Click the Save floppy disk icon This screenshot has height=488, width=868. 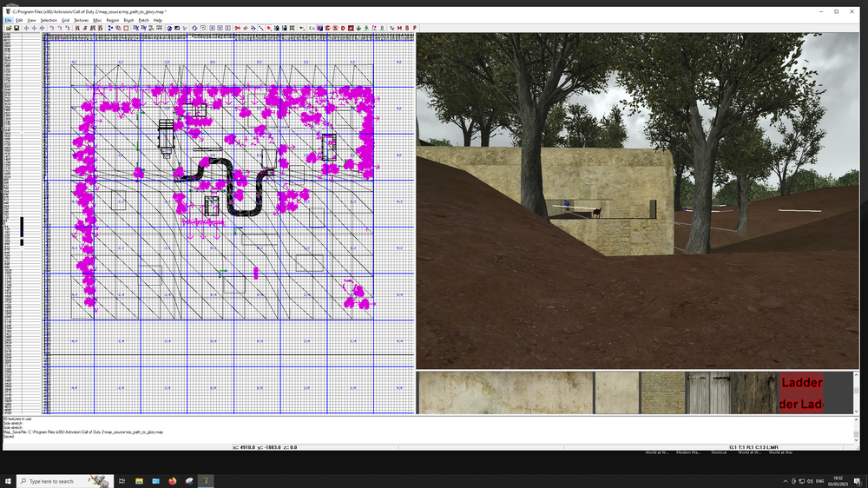point(16,28)
